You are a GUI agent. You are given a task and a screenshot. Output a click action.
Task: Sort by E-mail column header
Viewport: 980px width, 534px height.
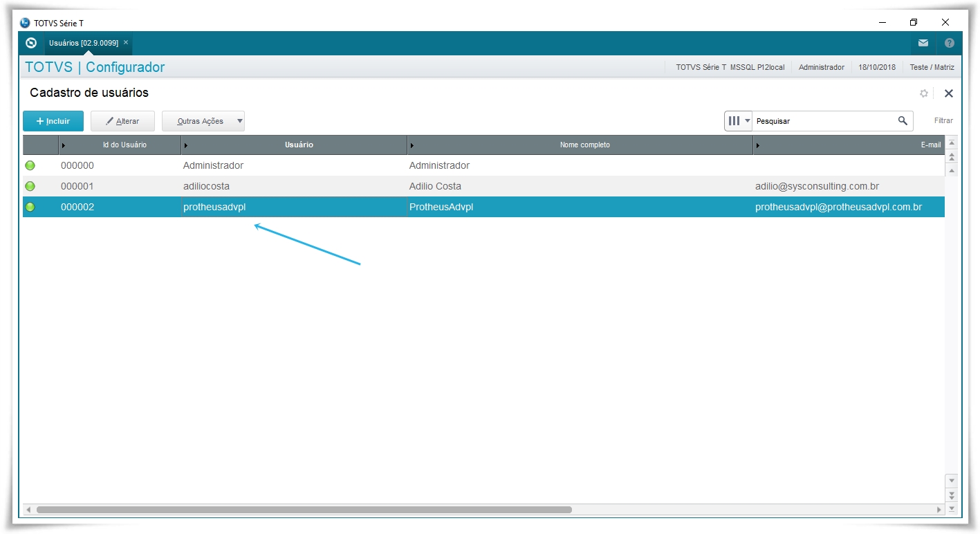point(849,145)
